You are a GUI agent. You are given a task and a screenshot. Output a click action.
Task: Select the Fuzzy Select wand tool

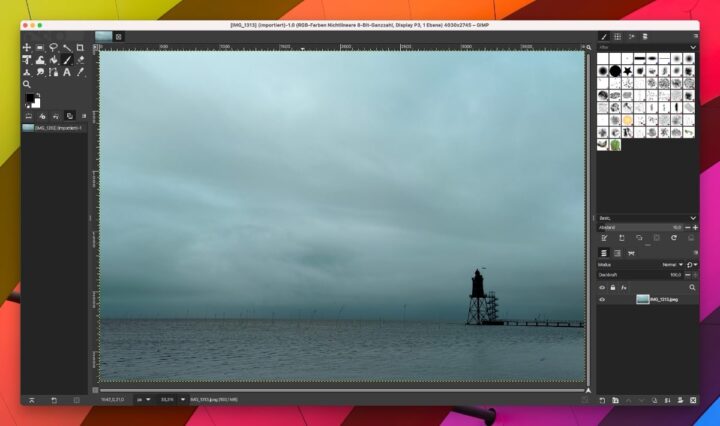[67, 47]
